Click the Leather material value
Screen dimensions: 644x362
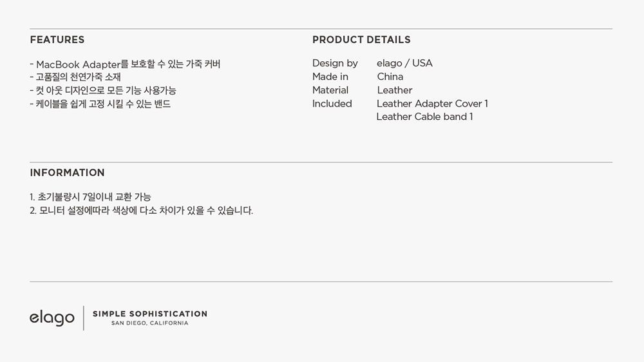[x=395, y=90]
